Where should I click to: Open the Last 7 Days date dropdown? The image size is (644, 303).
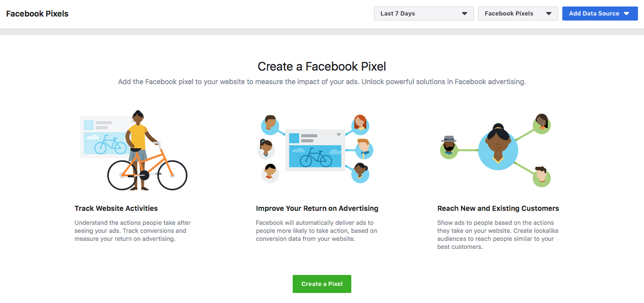423,14
